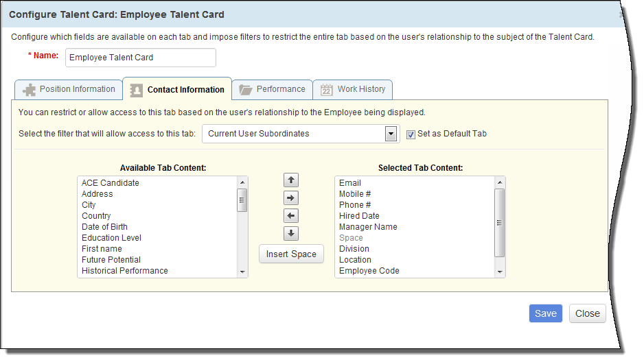Click the move up arrow button

(291, 180)
